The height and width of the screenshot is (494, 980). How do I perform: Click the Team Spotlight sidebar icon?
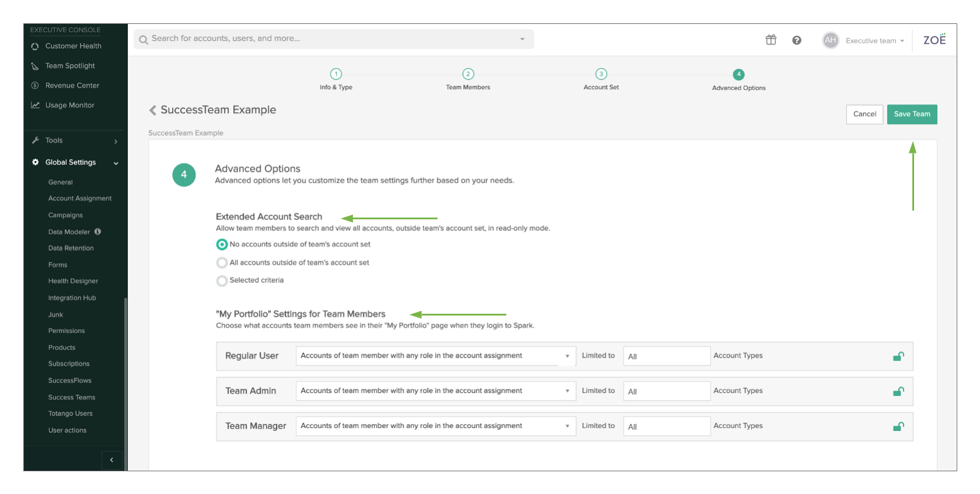35,66
